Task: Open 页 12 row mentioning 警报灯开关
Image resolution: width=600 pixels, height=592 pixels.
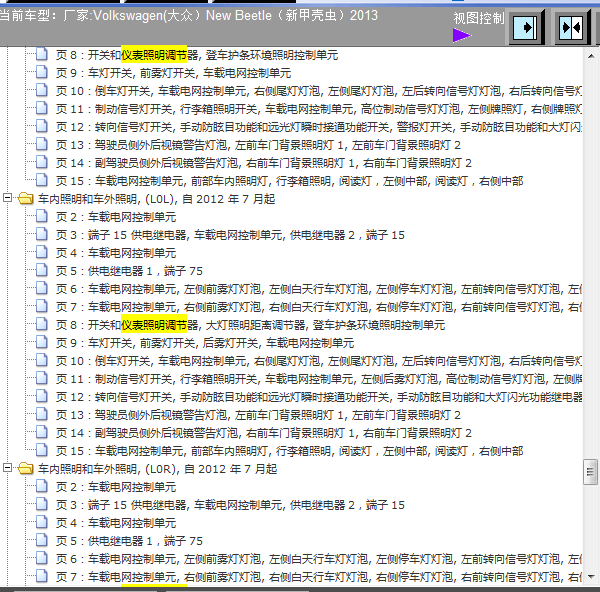Action: [x=319, y=127]
